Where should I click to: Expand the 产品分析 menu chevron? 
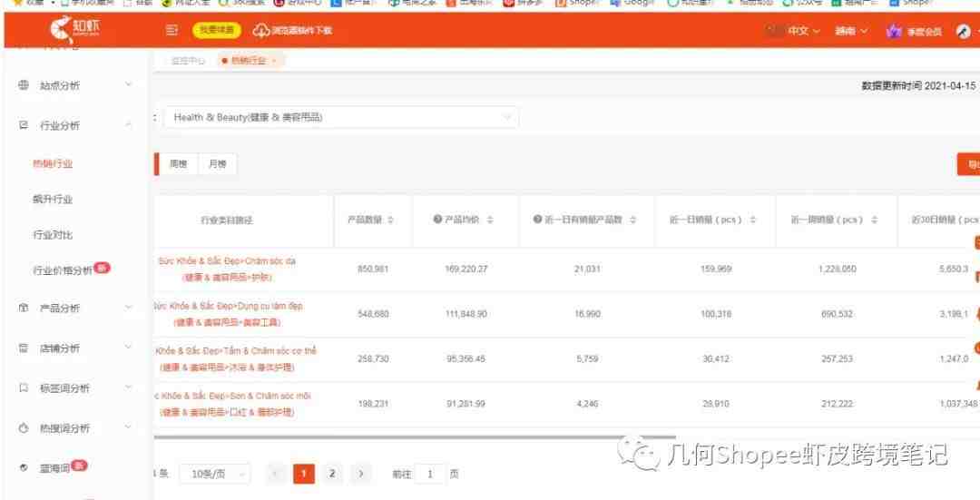128,307
